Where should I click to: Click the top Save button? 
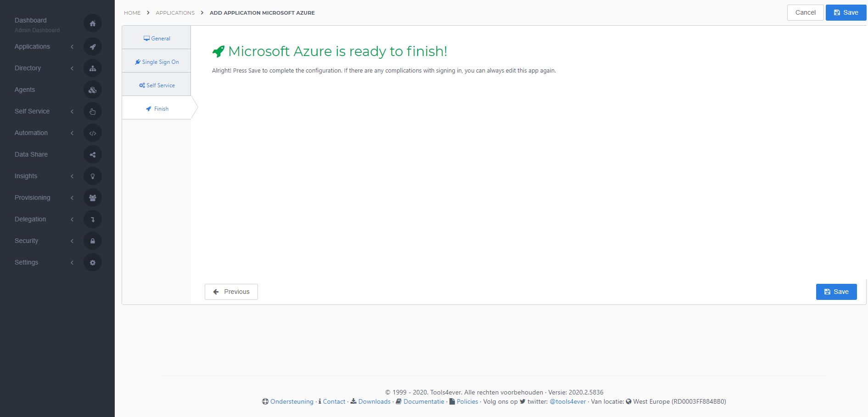pos(846,12)
